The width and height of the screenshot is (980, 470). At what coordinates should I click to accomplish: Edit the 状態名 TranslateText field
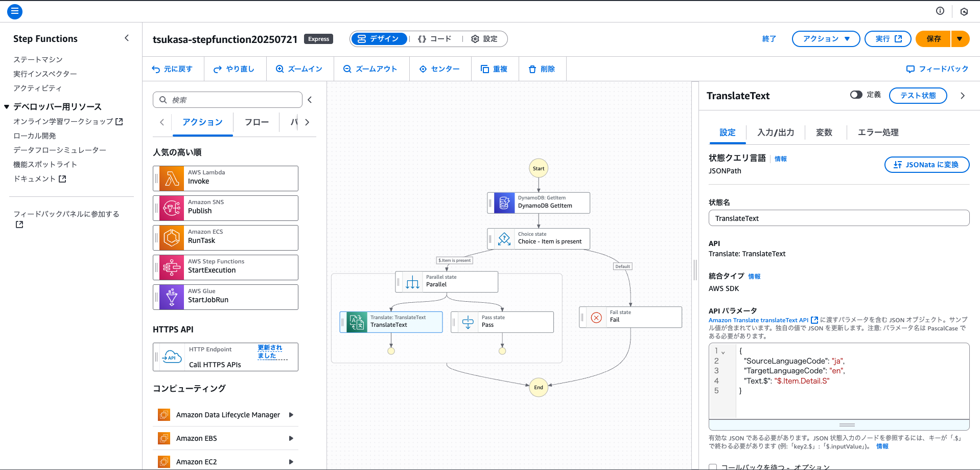pos(839,218)
